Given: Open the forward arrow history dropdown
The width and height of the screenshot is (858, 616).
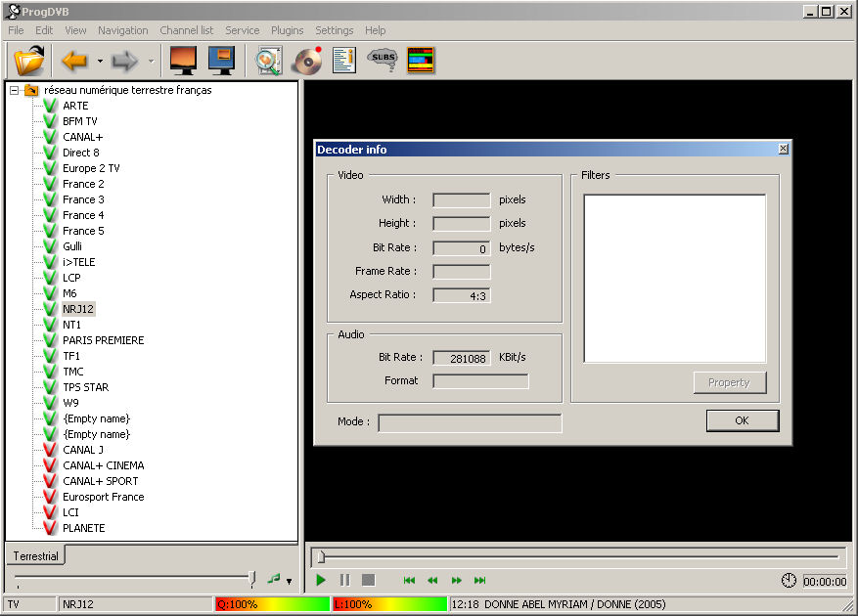Looking at the screenshot, I should [x=151, y=61].
